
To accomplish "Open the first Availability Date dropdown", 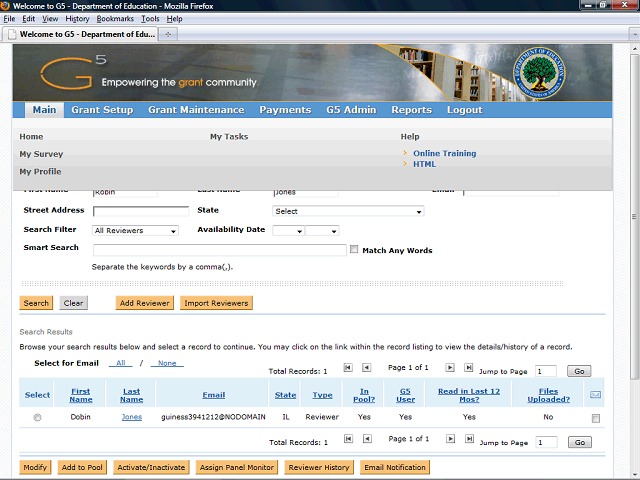I will [288, 231].
